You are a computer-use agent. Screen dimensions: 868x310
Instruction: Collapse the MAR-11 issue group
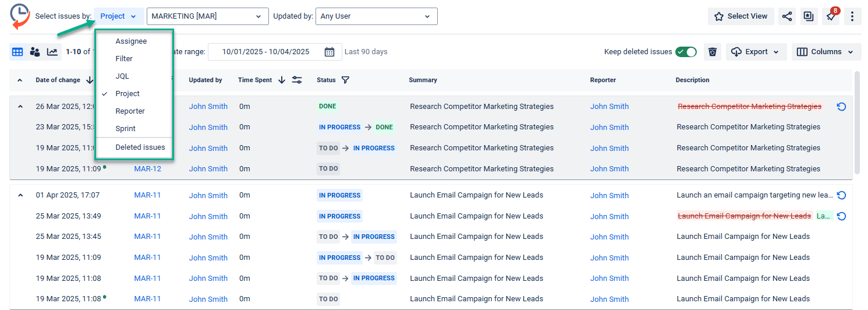(x=20, y=195)
